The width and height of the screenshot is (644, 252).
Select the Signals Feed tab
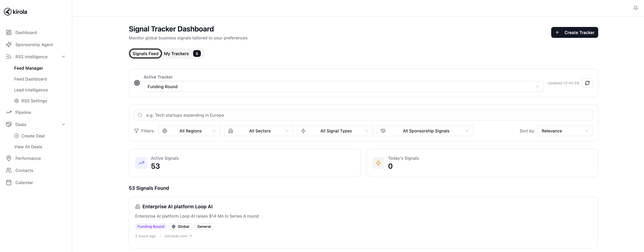click(145, 54)
